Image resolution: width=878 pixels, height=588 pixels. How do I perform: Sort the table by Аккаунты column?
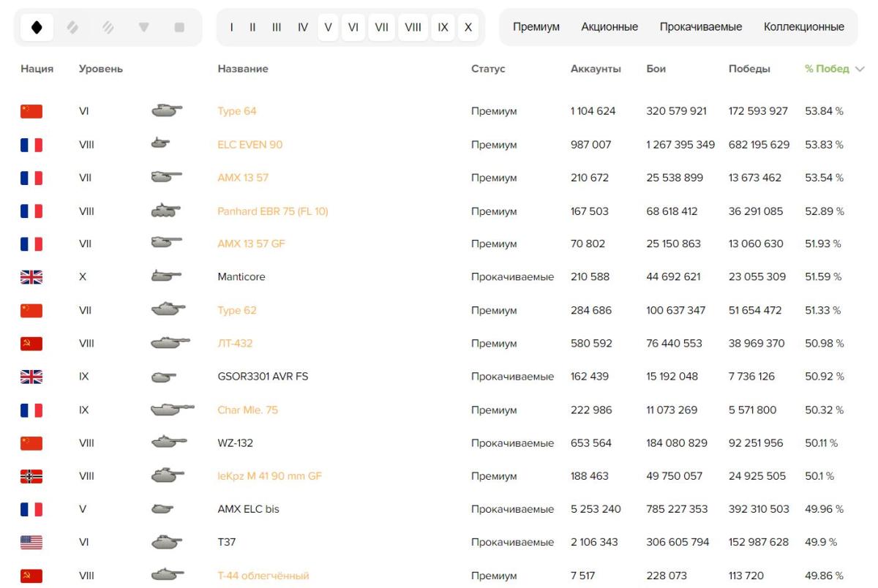tap(596, 69)
